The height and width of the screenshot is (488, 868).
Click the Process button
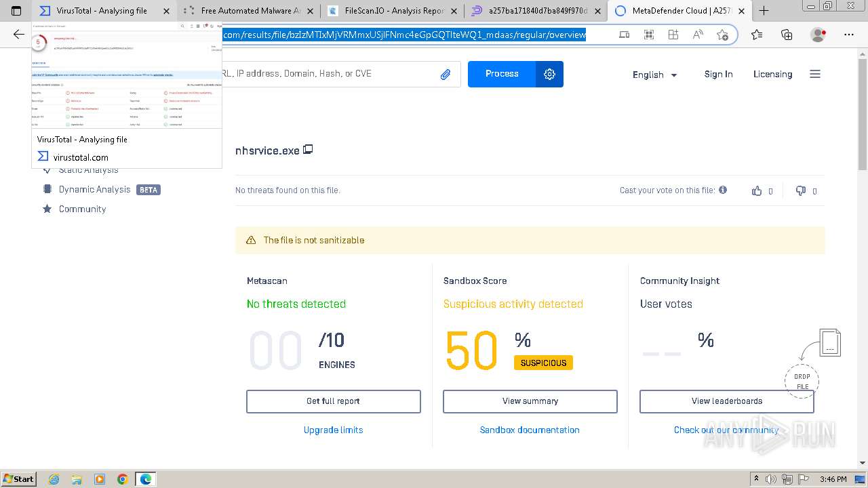click(x=502, y=74)
